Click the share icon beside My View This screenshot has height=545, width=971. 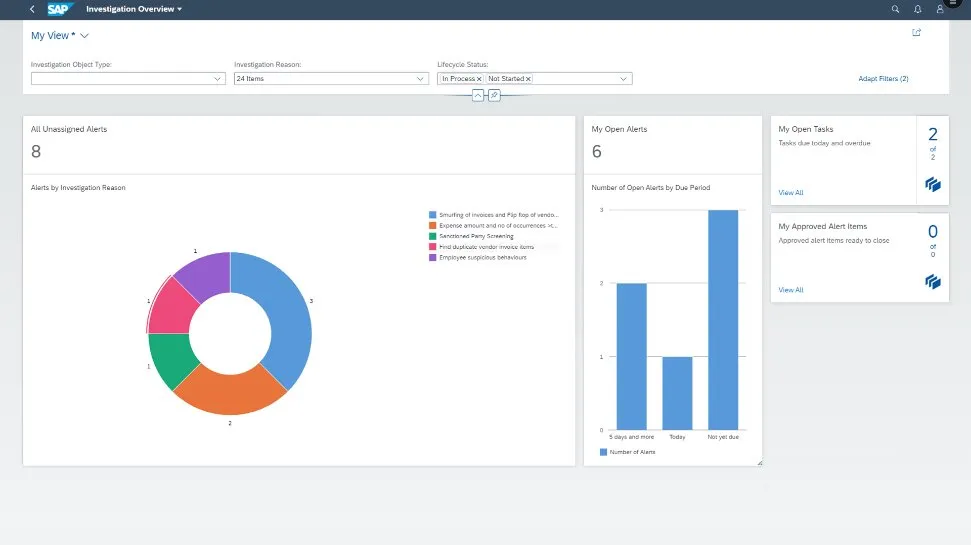(916, 33)
